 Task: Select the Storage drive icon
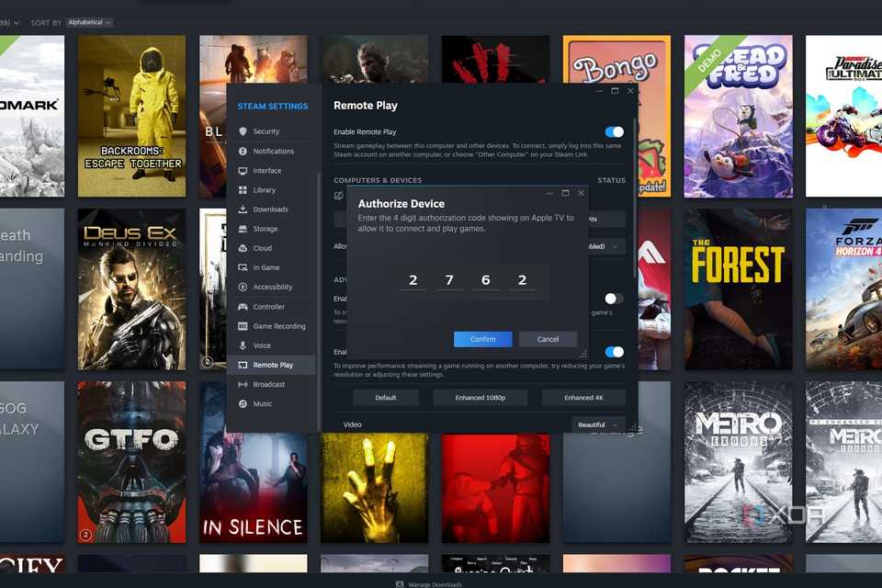pos(245,228)
